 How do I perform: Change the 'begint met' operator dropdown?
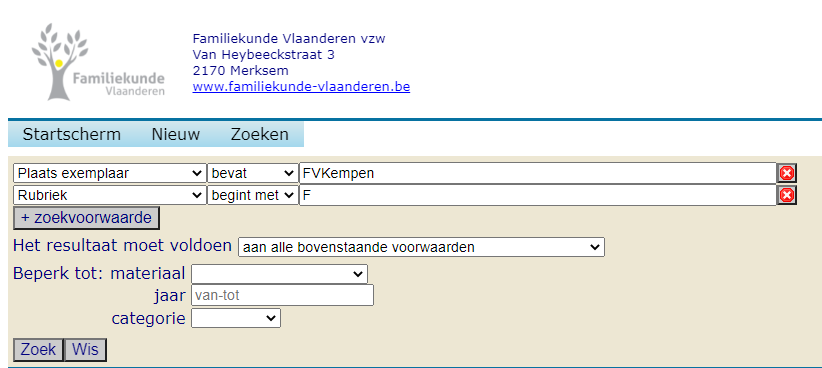click(253, 196)
